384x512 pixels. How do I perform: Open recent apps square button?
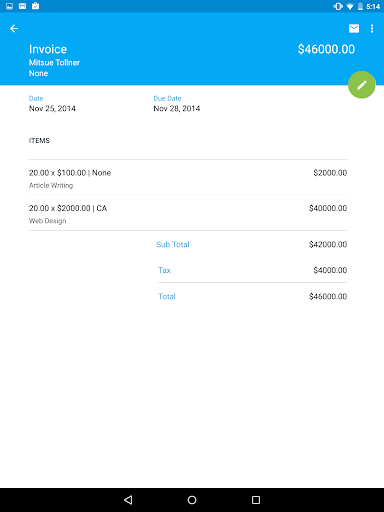point(256,500)
